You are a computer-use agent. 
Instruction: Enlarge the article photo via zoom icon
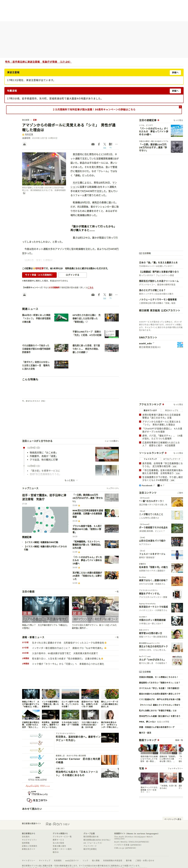(x=24, y=193)
